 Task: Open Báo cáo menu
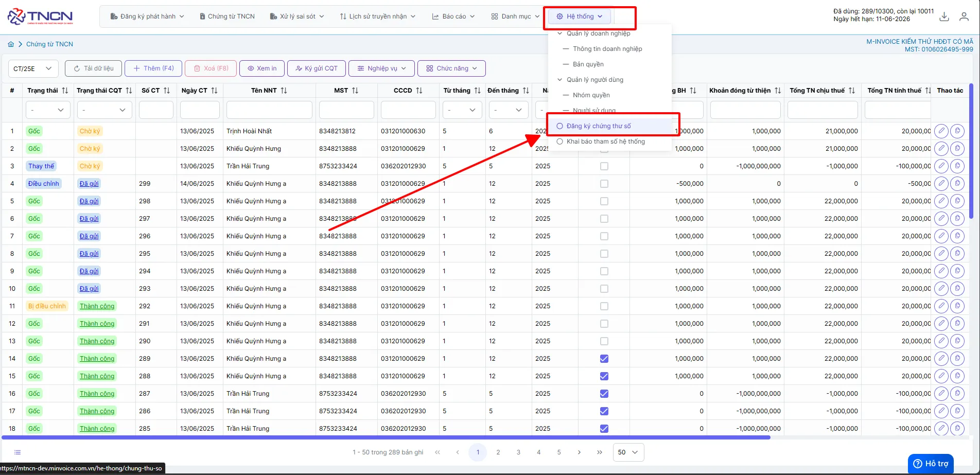coord(453,16)
